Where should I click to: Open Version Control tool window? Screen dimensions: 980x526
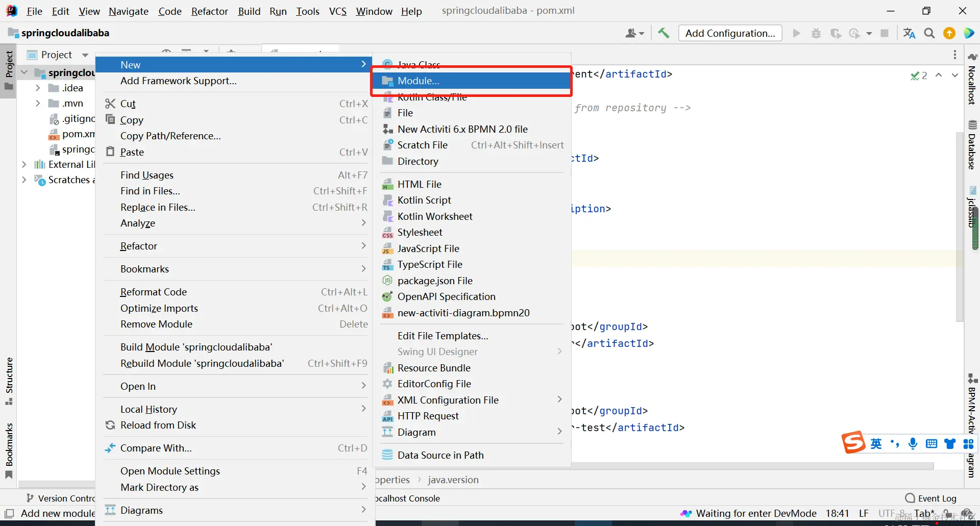coord(60,498)
